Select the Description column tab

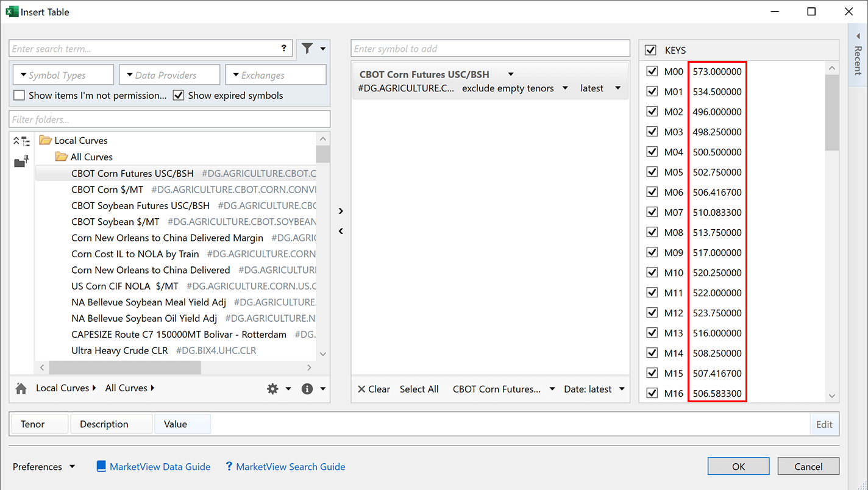tap(111, 424)
